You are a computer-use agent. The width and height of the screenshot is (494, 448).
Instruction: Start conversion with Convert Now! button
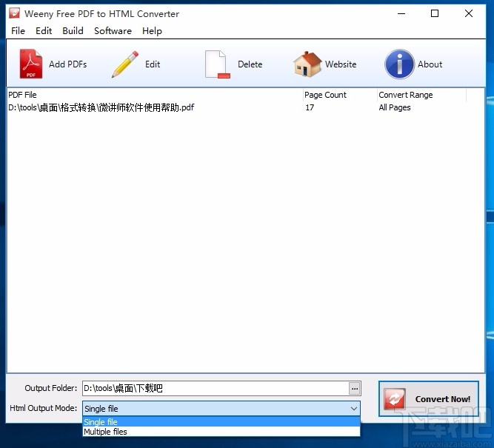click(x=429, y=399)
